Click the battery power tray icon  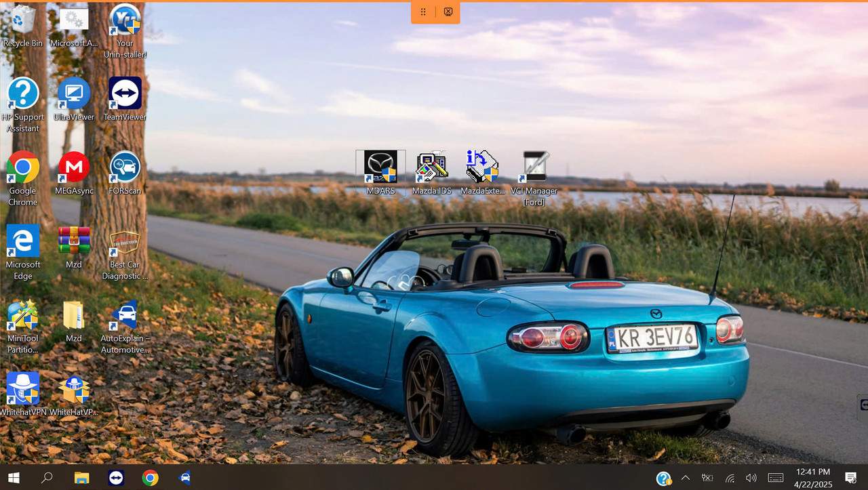coord(707,478)
